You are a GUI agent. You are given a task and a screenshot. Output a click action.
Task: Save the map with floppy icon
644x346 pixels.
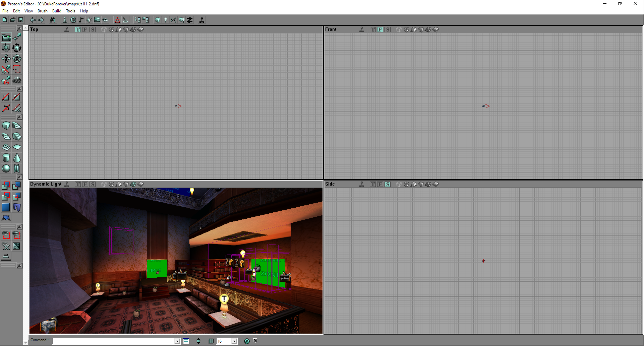coord(21,20)
